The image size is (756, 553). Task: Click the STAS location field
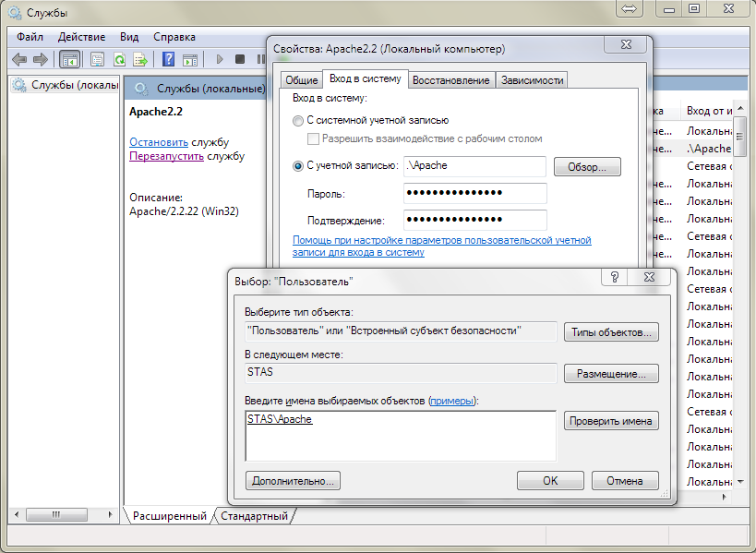click(401, 373)
